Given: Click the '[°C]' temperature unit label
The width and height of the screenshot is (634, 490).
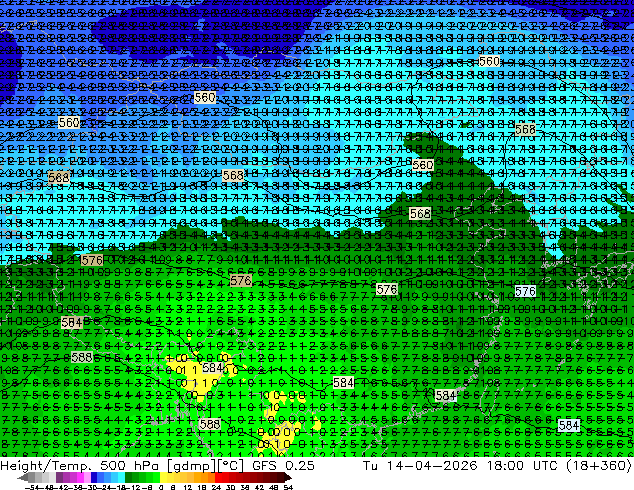Looking at the screenshot, I should [x=230, y=466].
